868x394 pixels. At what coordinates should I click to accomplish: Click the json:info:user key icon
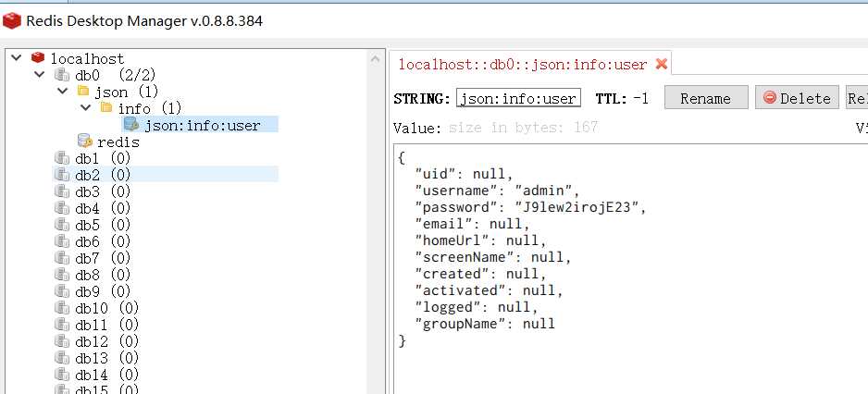pos(131,124)
